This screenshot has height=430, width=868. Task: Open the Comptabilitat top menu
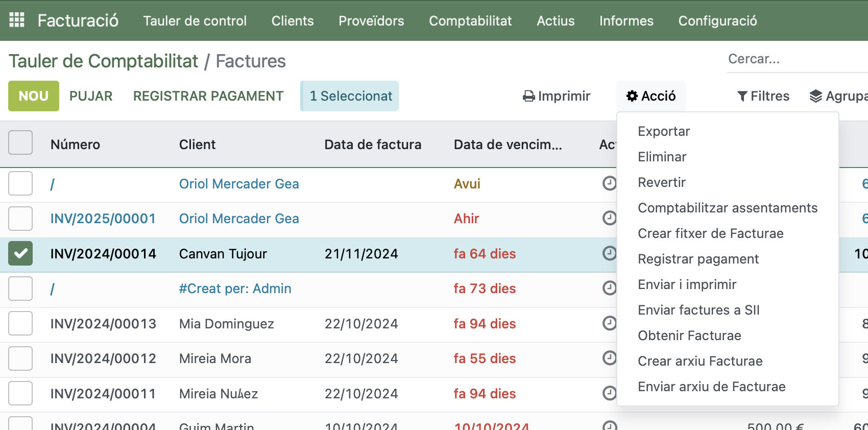[x=470, y=21]
